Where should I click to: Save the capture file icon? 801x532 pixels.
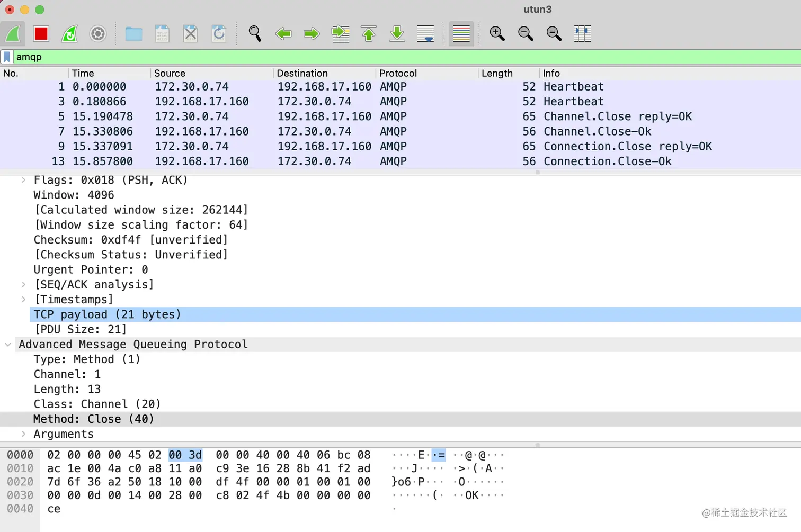[x=162, y=34]
